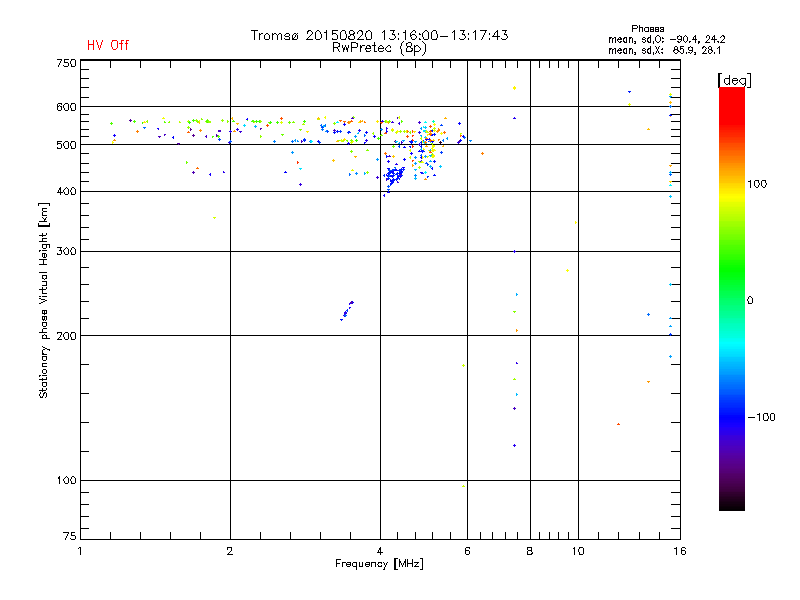Click the y-axis tick label '75'
Screen dimensions: 800x600
[70, 536]
